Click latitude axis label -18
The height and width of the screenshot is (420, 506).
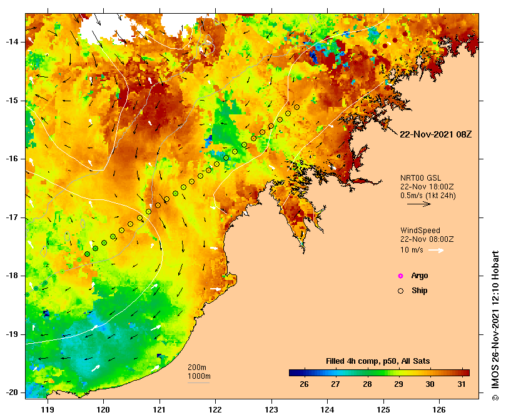pyautogui.click(x=12, y=276)
